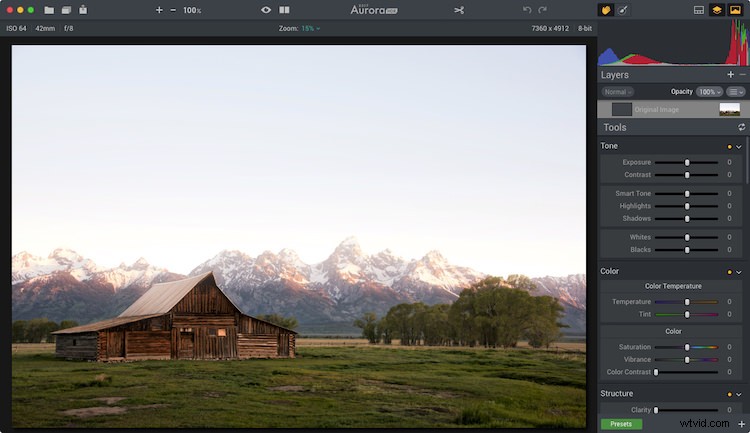The height and width of the screenshot is (433, 750).
Task: Select the masking brush tool
Action: click(622, 10)
